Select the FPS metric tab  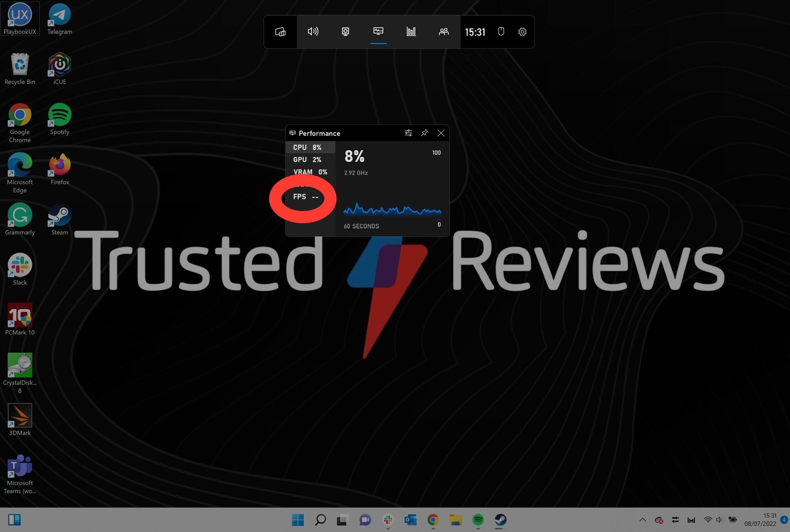coord(306,197)
